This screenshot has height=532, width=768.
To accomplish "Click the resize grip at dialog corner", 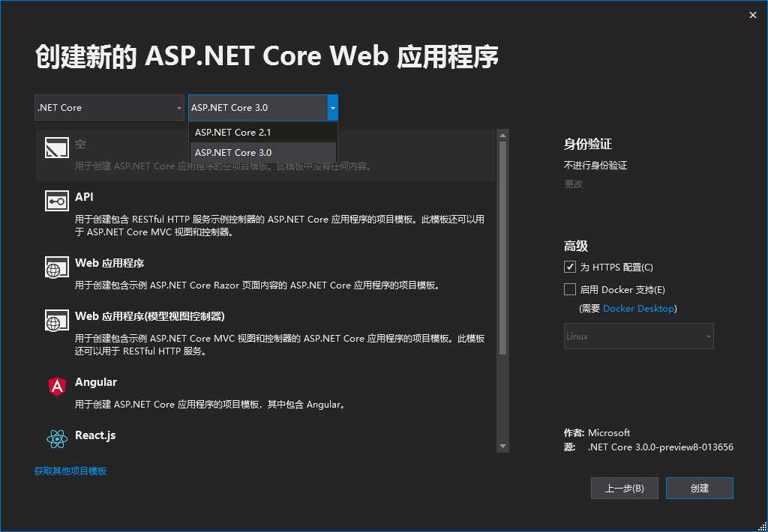I will 761,526.
